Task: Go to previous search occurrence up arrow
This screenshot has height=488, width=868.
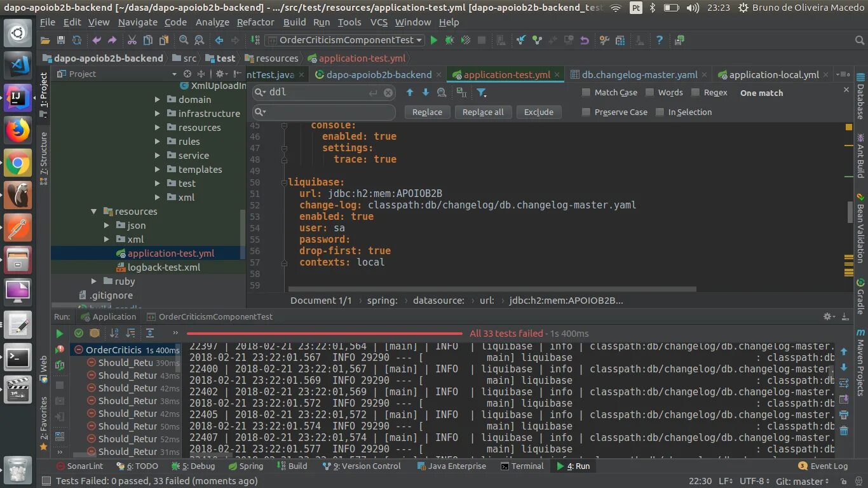Action: pyautogui.click(x=410, y=93)
